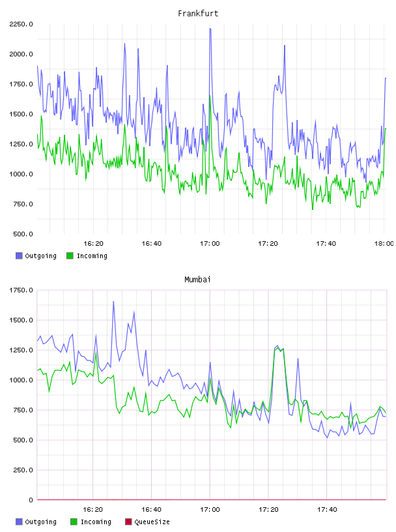Click the 17:40 time label under Frankfurt chart

pos(326,244)
